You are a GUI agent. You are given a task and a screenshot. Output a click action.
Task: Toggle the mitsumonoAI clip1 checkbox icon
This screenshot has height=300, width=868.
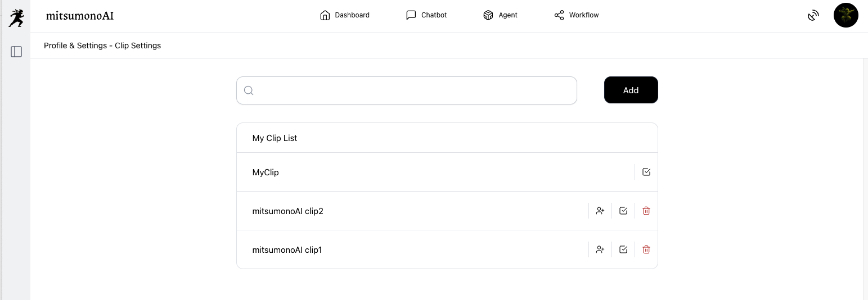coord(623,249)
